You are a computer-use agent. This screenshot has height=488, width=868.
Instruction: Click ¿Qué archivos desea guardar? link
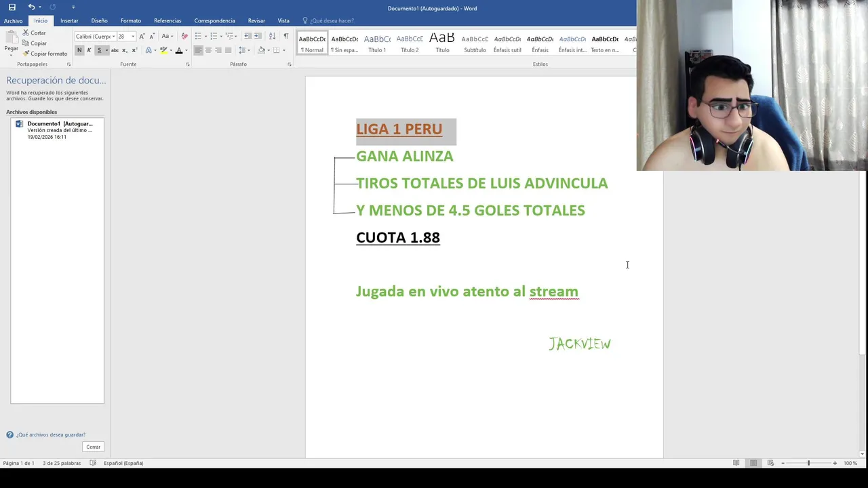[51, 434]
